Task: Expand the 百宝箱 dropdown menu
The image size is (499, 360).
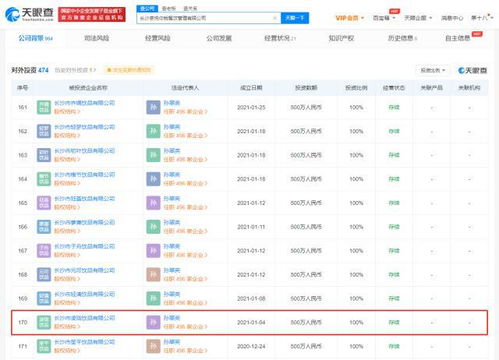Action: [384, 18]
